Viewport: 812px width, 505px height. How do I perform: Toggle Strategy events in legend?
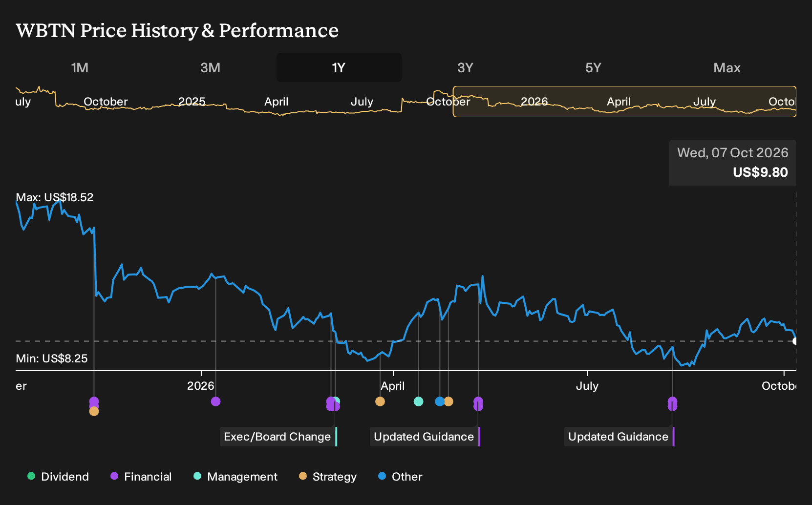coord(328,477)
